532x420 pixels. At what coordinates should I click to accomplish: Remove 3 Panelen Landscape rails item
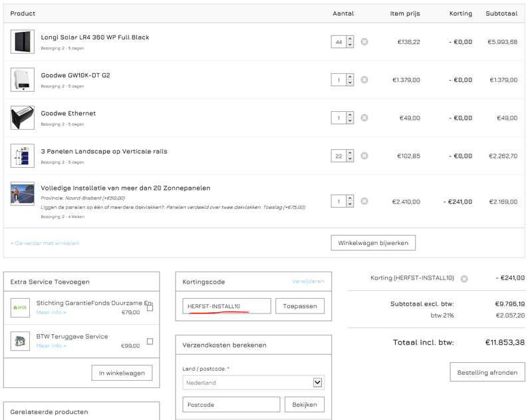(364, 156)
